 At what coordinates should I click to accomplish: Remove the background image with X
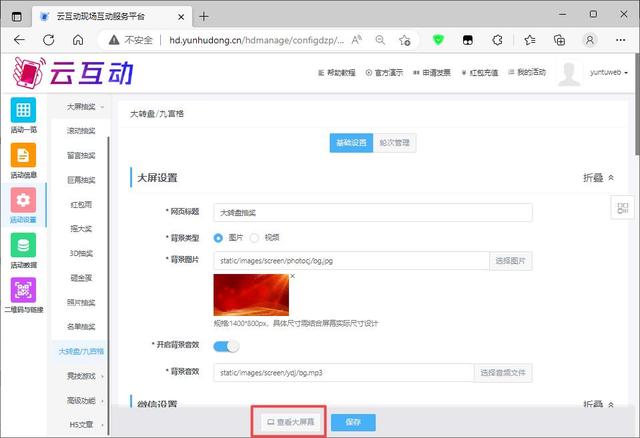292,276
